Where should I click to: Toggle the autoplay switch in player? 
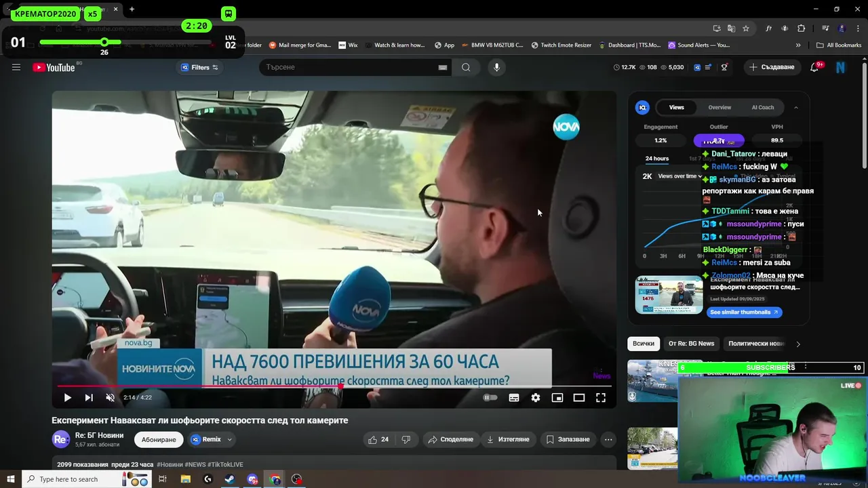(x=490, y=398)
